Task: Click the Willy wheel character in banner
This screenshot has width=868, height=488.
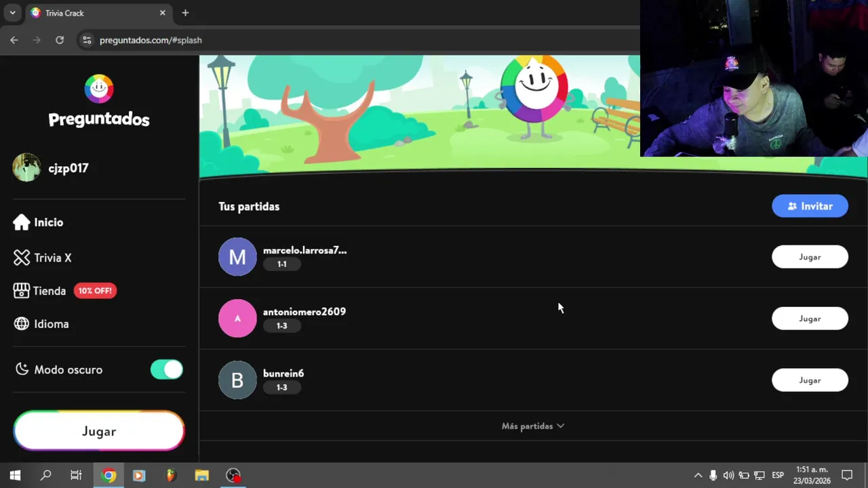Action: [x=534, y=95]
